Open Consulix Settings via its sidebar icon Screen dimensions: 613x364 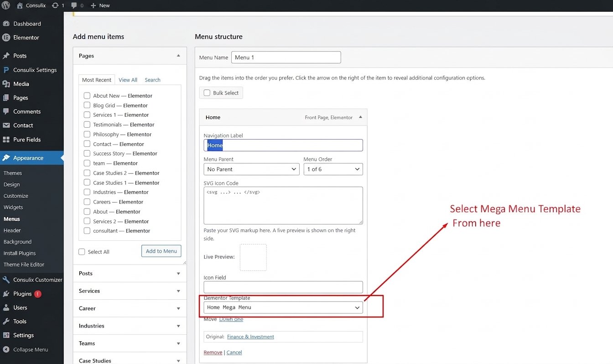6,70
